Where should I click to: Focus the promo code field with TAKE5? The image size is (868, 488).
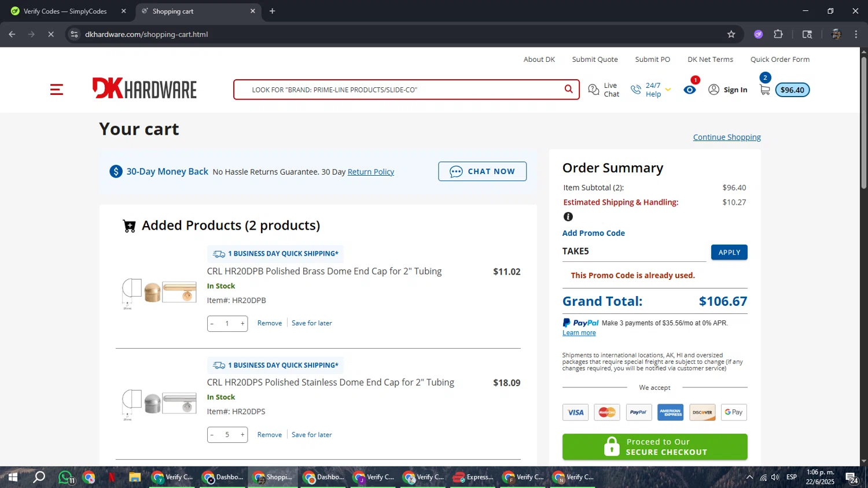pyautogui.click(x=634, y=252)
